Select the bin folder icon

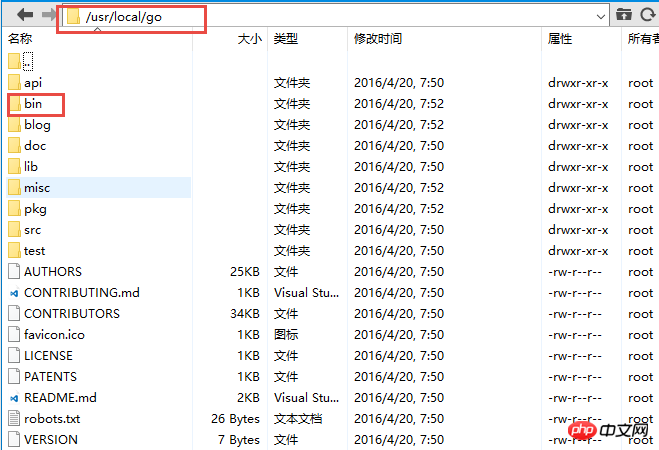tap(14, 103)
